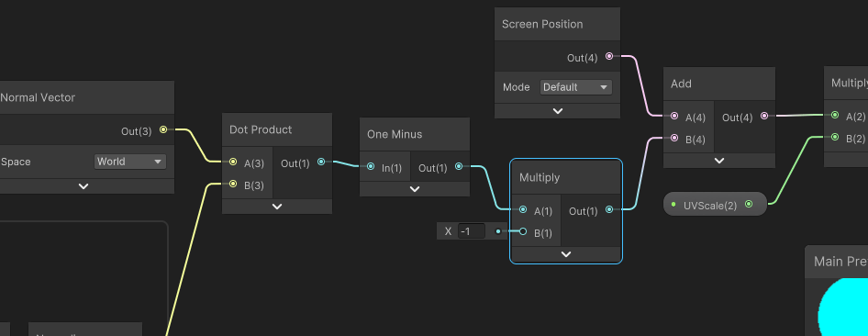The width and height of the screenshot is (868, 336).
Task: Click Normal Vector Out(3) output port
Action: [162, 129]
